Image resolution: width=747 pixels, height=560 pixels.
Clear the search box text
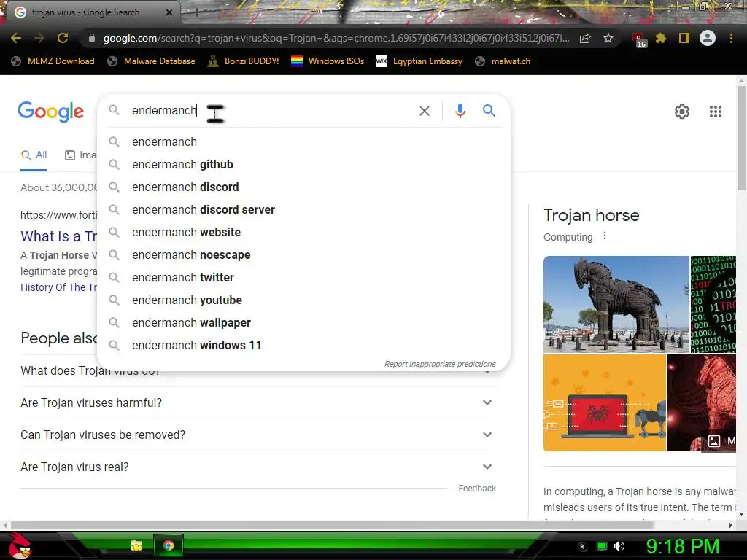coord(424,111)
